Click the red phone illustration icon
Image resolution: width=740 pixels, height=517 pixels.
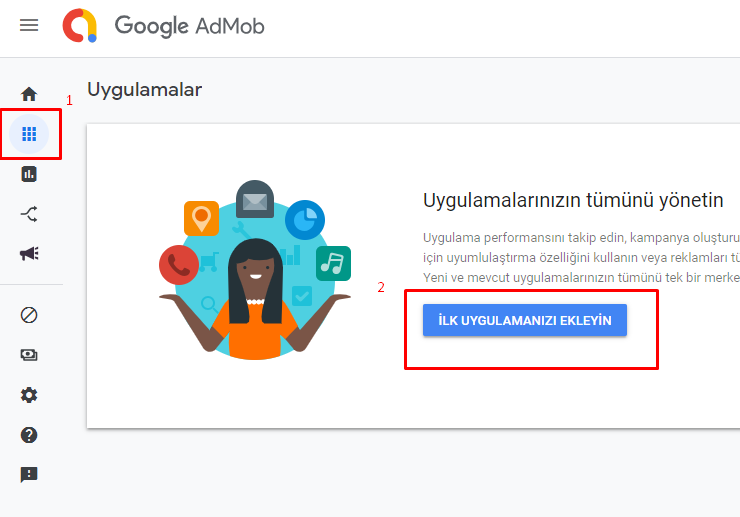(179, 265)
